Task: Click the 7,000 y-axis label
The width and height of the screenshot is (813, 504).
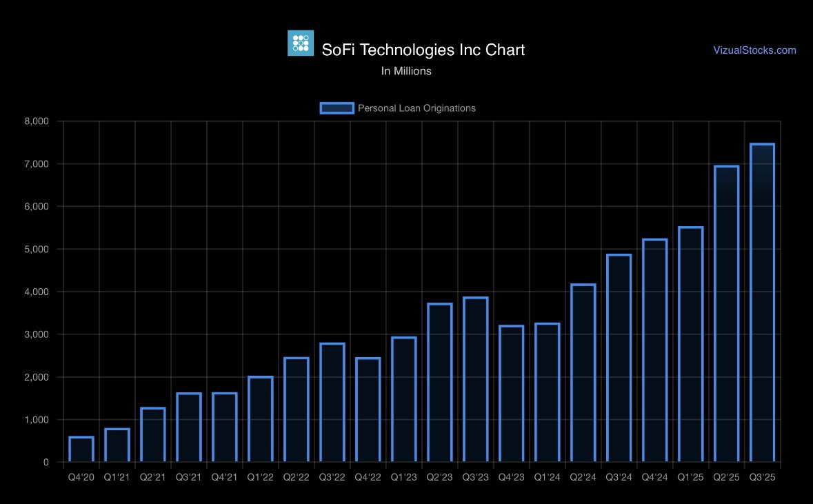Action: click(37, 164)
